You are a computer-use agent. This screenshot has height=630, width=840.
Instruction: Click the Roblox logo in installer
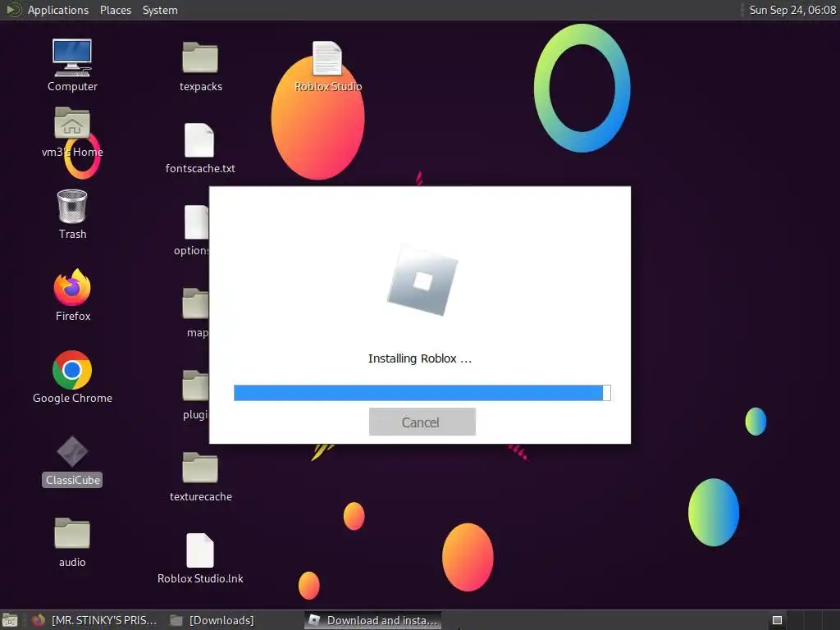[x=422, y=281]
